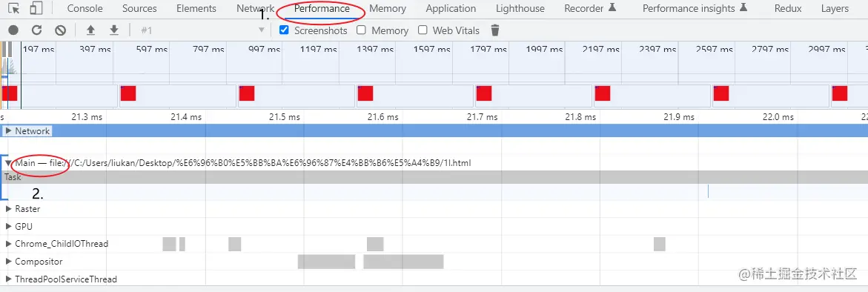
Task: Click the collect garbage trash icon
Action: (x=495, y=30)
